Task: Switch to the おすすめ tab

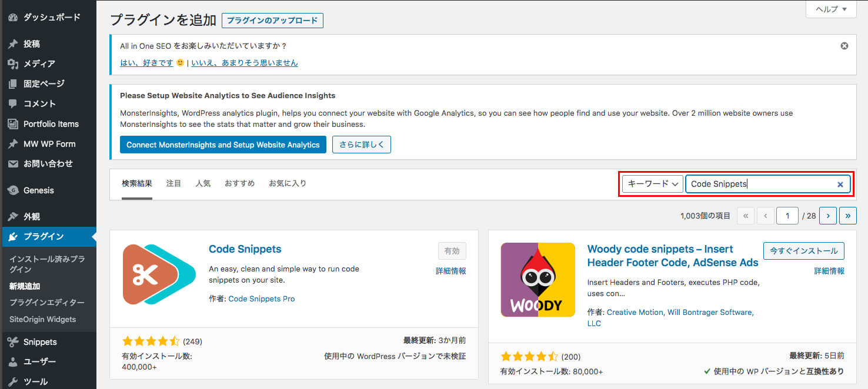Action: tap(239, 183)
